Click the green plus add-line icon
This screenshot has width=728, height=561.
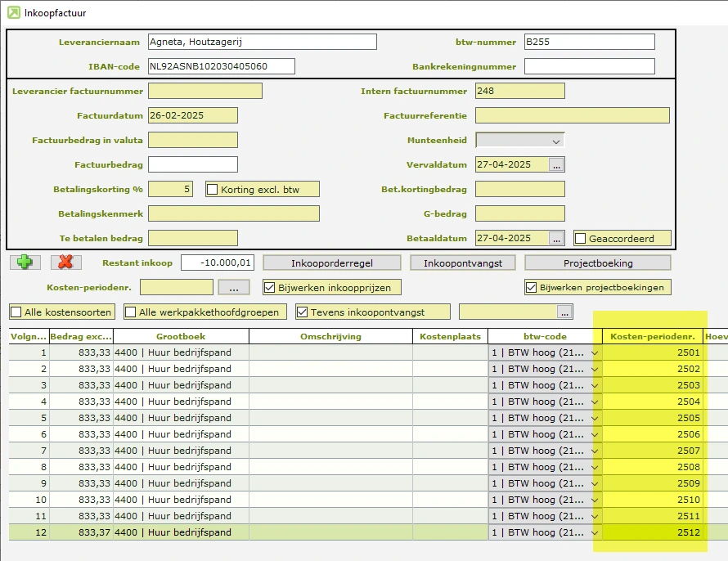[25, 263]
